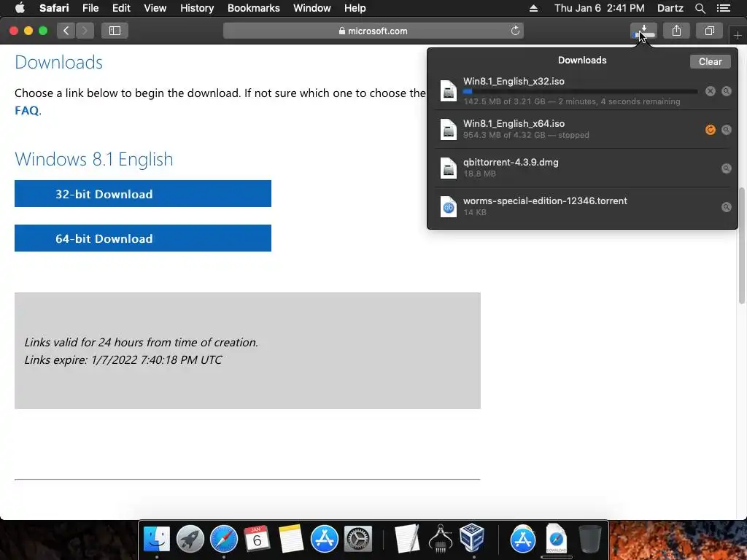Toggle the sidebar toolbar button
Viewport: 747px width, 560px height.
[115, 31]
